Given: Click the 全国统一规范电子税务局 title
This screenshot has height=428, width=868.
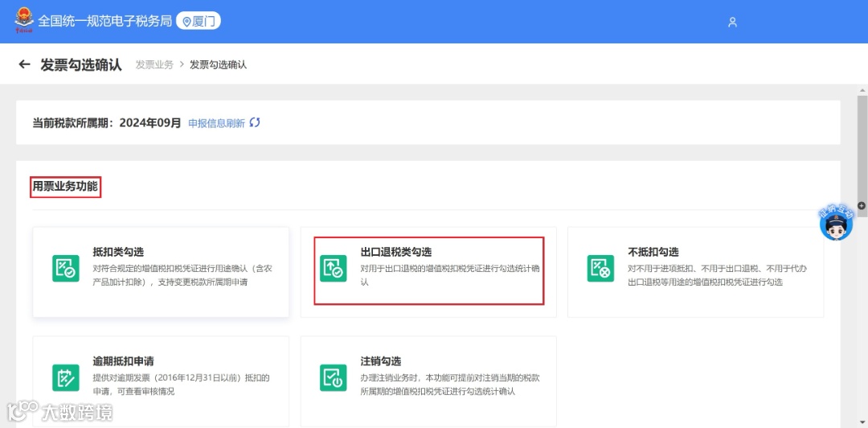Looking at the screenshot, I should pyautogui.click(x=104, y=22).
